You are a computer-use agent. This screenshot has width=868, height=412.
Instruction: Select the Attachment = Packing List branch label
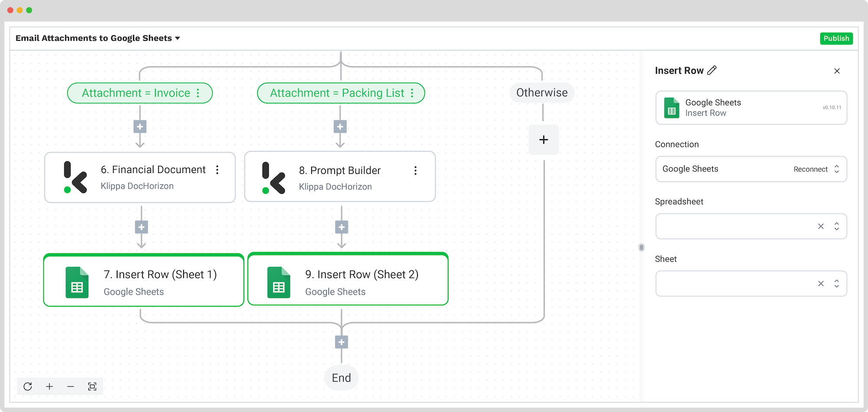coord(341,93)
